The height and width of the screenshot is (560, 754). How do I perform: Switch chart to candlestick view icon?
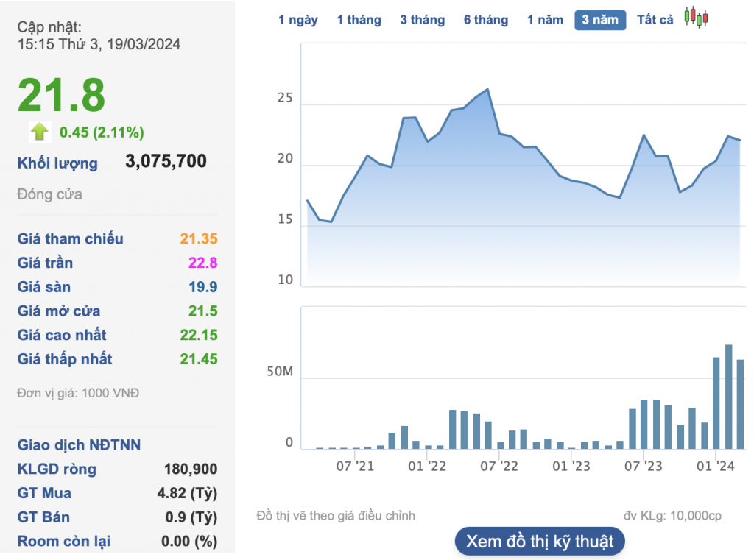pyautogui.click(x=695, y=18)
